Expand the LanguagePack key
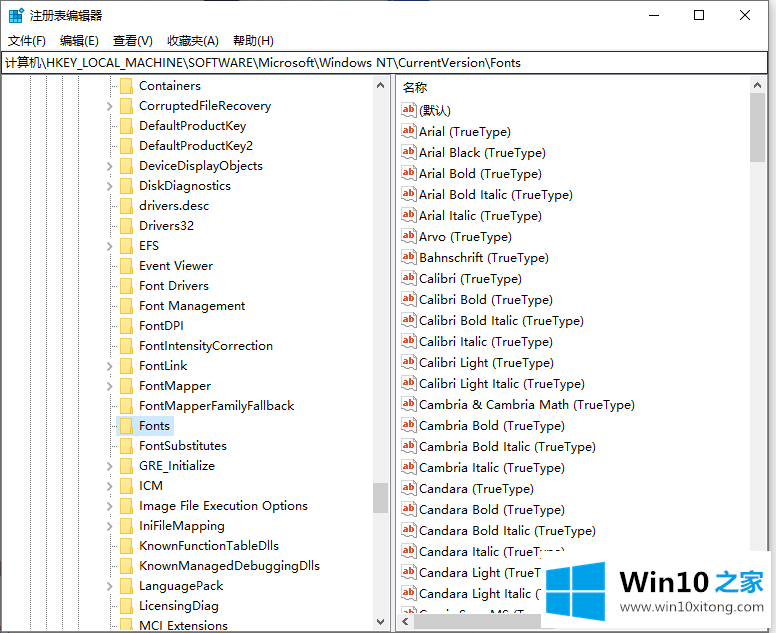Image resolution: width=776 pixels, height=633 pixels. pyautogui.click(x=109, y=586)
